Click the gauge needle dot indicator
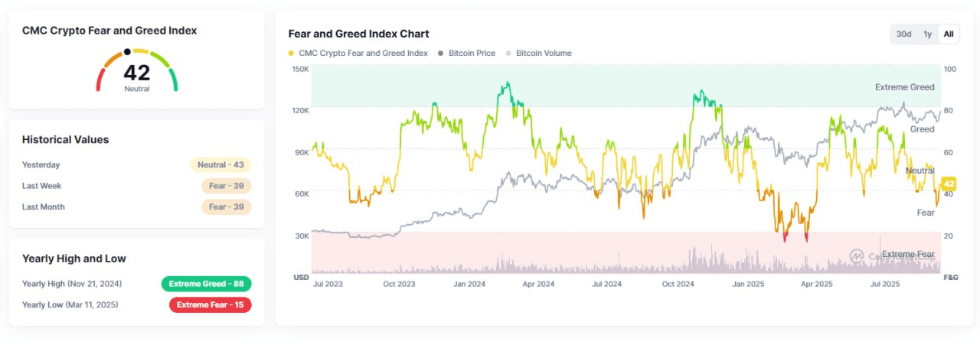The width and height of the screenshot is (980, 345). pyautogui.click(x=127, y=53)
